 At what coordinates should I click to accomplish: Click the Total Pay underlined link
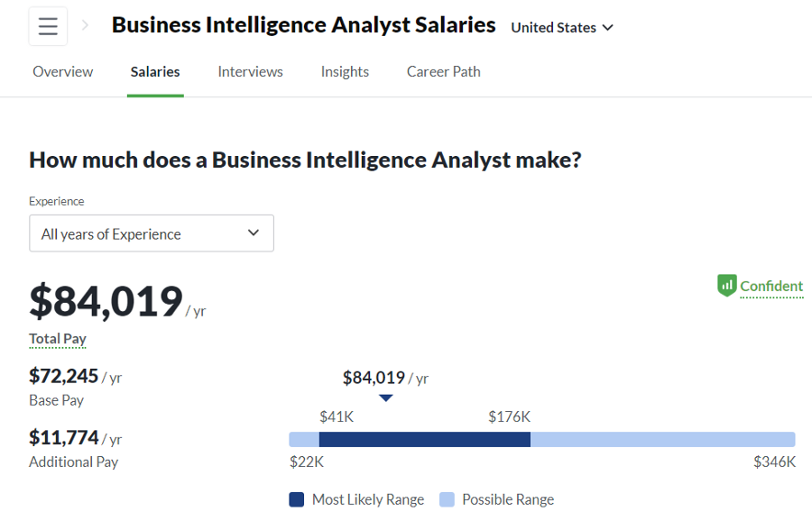pos(58,339)
